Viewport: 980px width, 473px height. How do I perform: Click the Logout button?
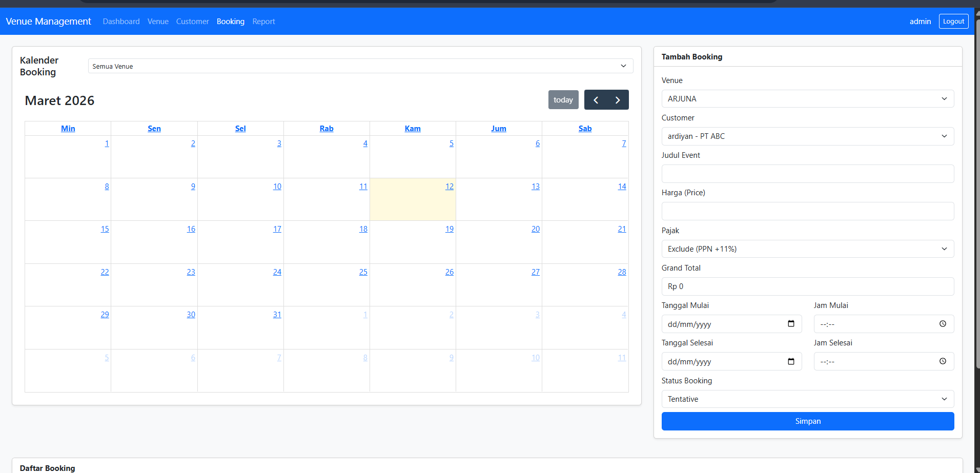(953, 22)
